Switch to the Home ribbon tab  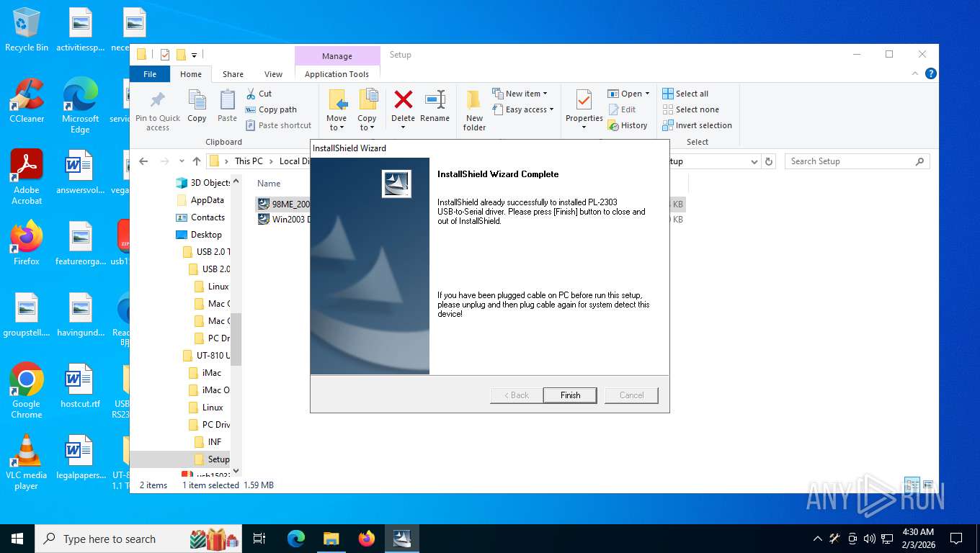tap(191, 74)
